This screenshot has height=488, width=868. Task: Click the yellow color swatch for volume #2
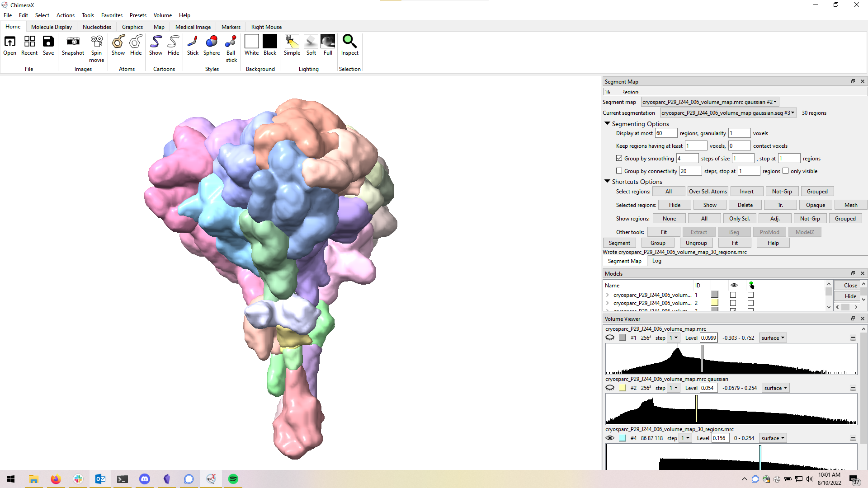(x=623, y=388)
